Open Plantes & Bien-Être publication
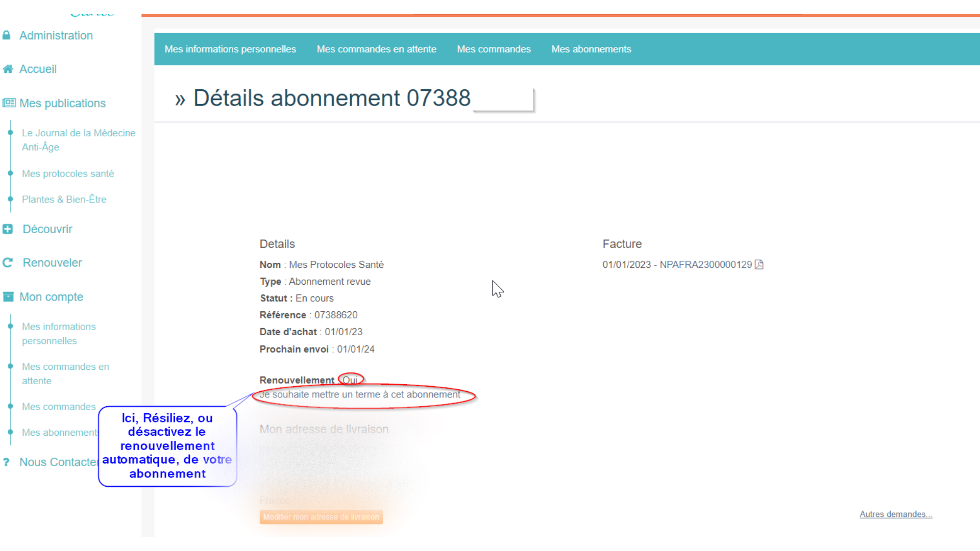 [x=64, y=199]
